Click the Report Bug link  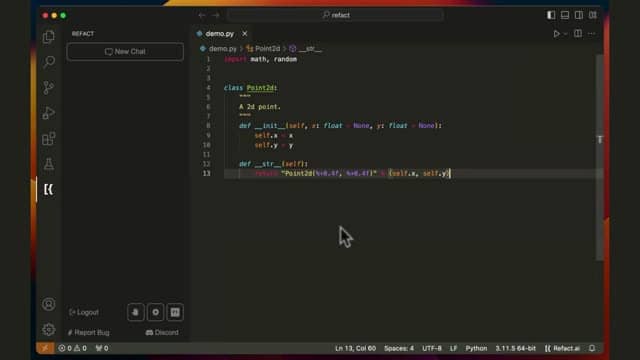click(x=89, y=333)
